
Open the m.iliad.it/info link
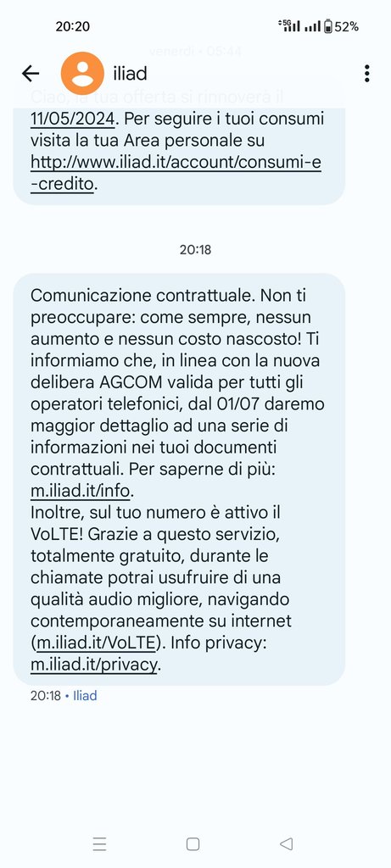pyautogui.click(x=81, y=491)
